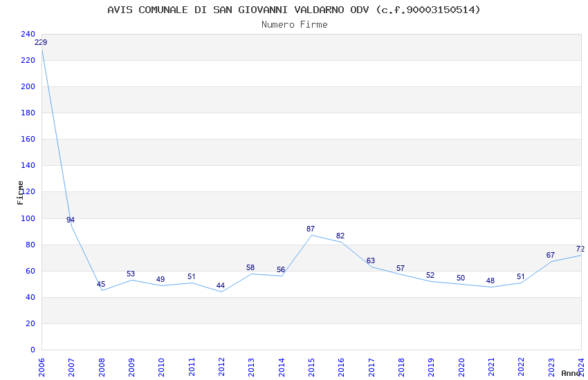Select the data label 57 for 2018
588x380 pixels.
coord(401,269)
